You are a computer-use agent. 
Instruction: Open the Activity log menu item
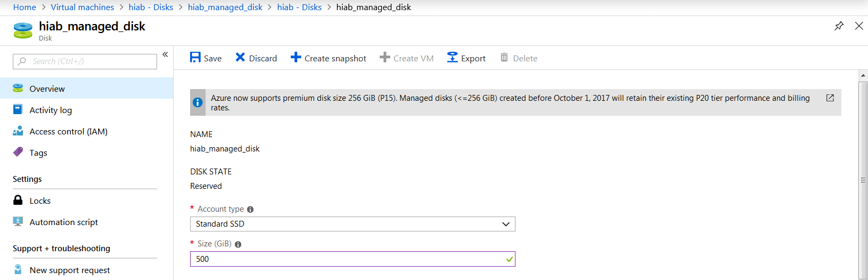(x=86, y=110)
